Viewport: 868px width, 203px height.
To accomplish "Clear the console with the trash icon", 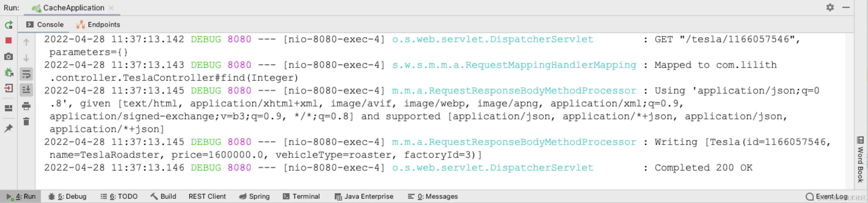I will (x=26, y=121).
